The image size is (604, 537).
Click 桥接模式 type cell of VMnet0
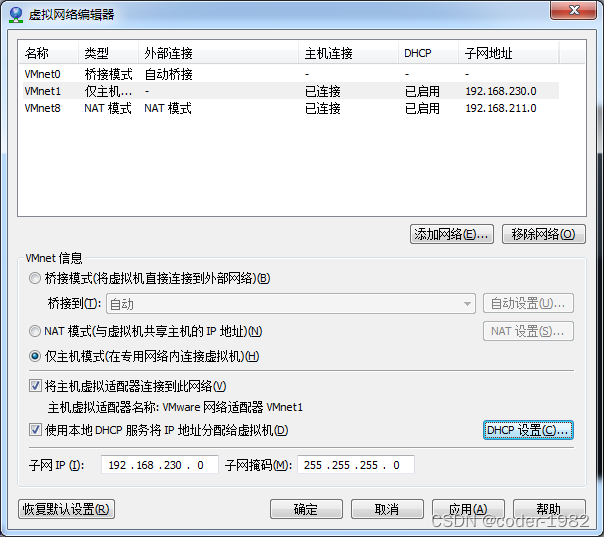coord(108,74)
